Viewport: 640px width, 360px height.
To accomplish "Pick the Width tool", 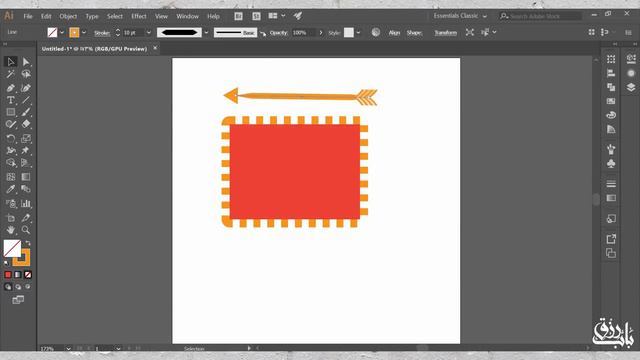I will coord(11,151).
